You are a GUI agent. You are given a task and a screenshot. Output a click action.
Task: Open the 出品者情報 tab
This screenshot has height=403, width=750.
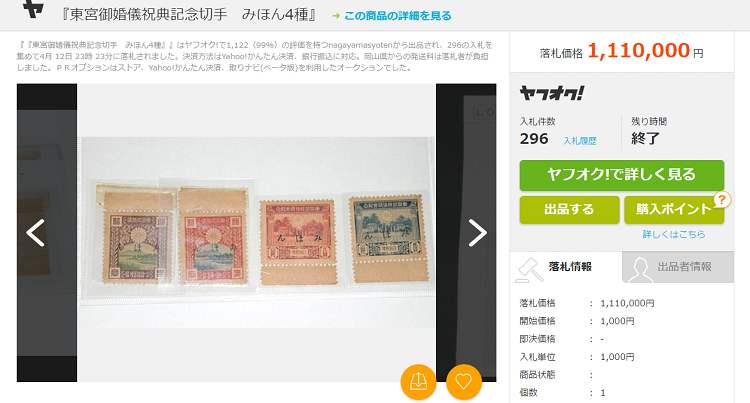pos(678,267)
